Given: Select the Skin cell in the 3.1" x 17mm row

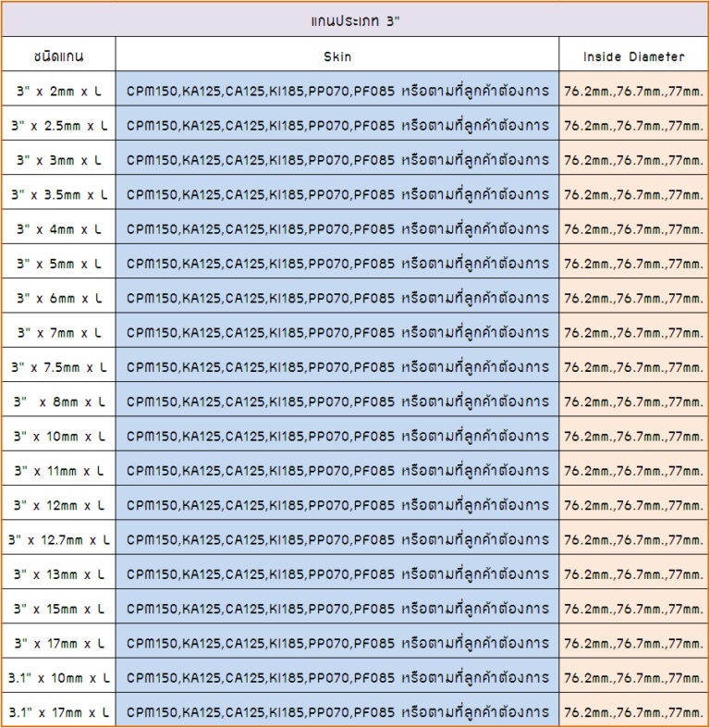Looking at the screenshot, I should point(337,709).
